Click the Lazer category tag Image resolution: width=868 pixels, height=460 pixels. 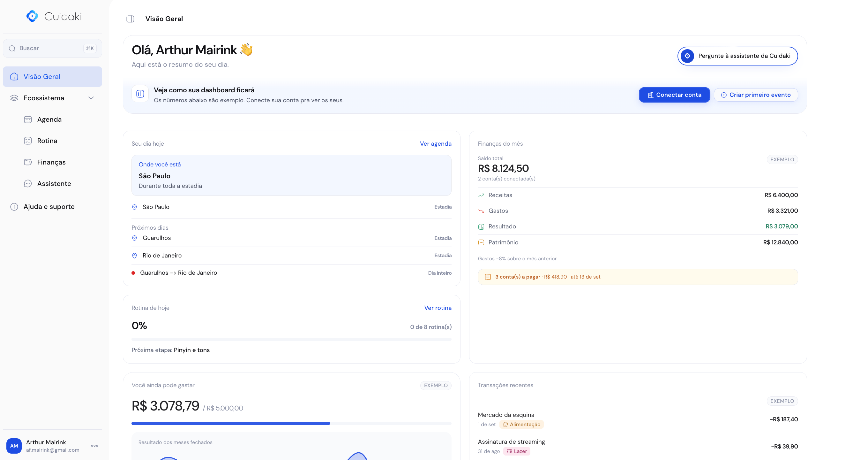[517, 451]
